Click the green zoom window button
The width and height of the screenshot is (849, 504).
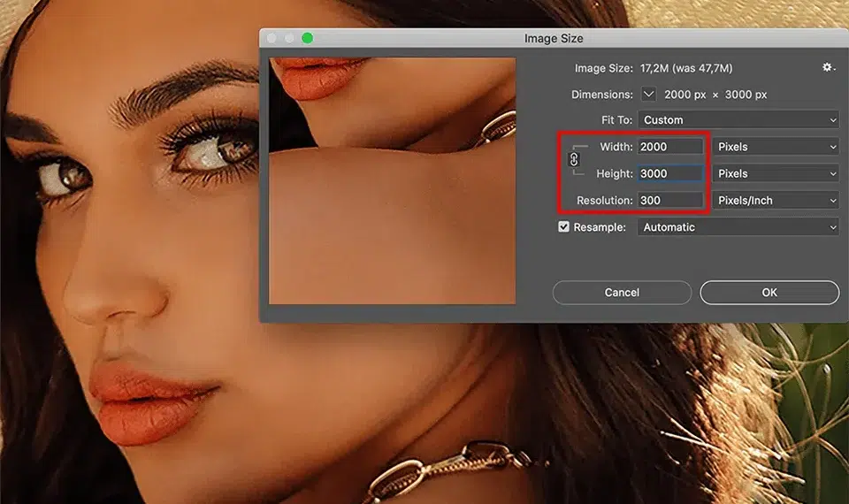(307, 38)
